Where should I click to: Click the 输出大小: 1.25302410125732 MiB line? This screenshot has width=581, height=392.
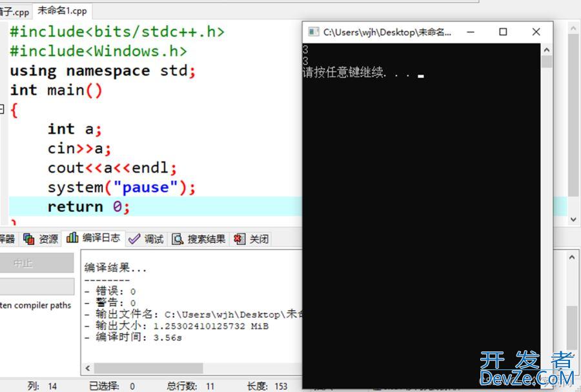(x=176, y=326)
